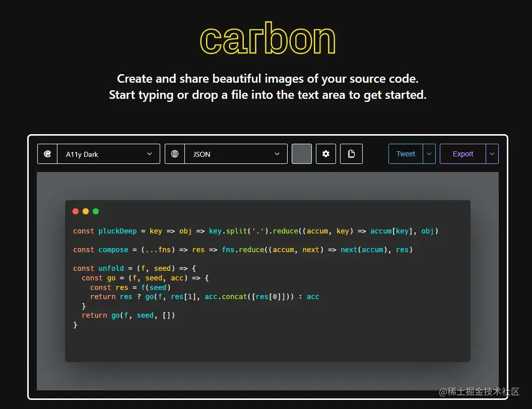This screenshot has width=532, height=409.
Task: Click the language globe icon
Action: (x=175, y=154)
